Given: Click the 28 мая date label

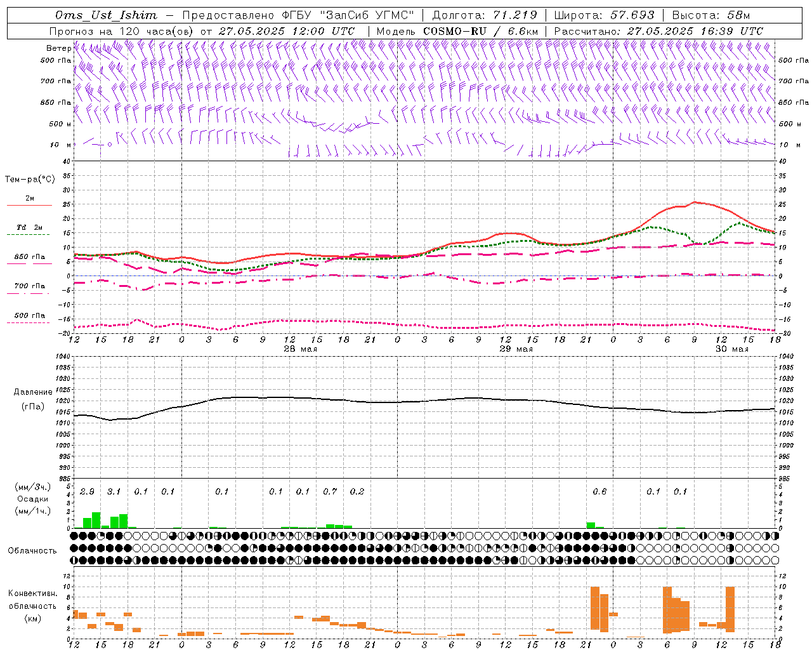Looking at the screenshot, I should coord(301,349).
